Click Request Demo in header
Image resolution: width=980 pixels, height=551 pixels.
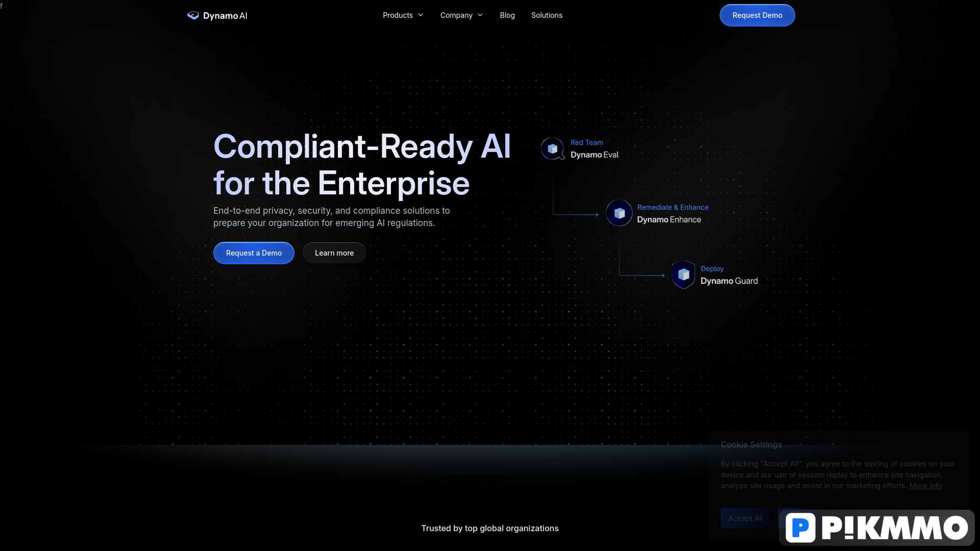pyautogui.click(x=757, y=15)
